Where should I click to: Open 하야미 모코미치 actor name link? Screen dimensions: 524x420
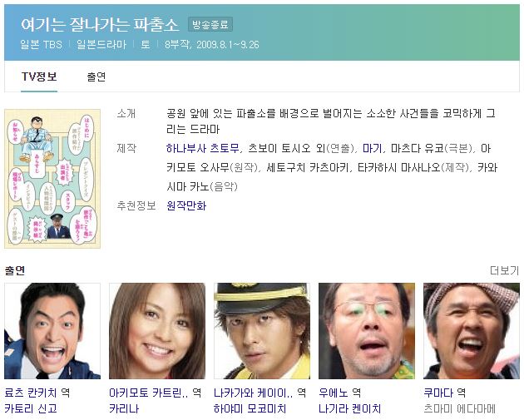pyautogui.click(x=250, y=408)
